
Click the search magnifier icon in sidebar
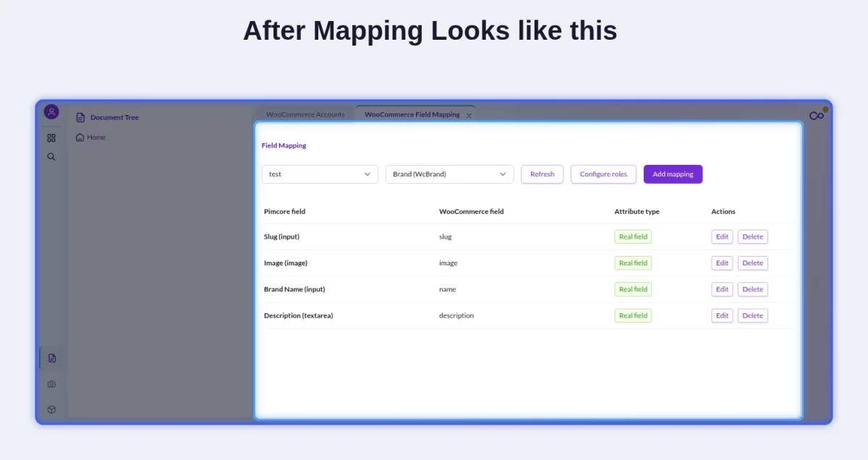pos(51,156)
